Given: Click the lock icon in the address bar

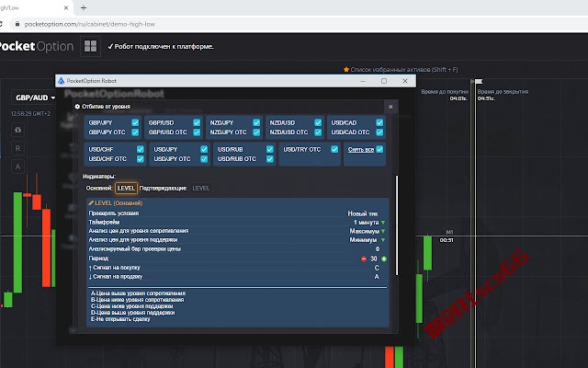Looking at the screenshot, I should click(x=17, y=24).
